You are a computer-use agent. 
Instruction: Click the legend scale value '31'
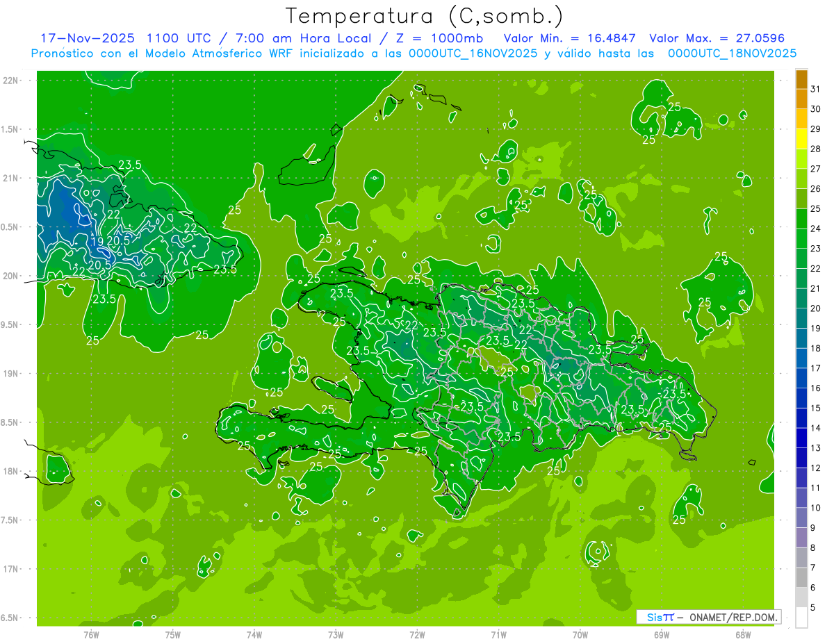[x=816, y=89]
